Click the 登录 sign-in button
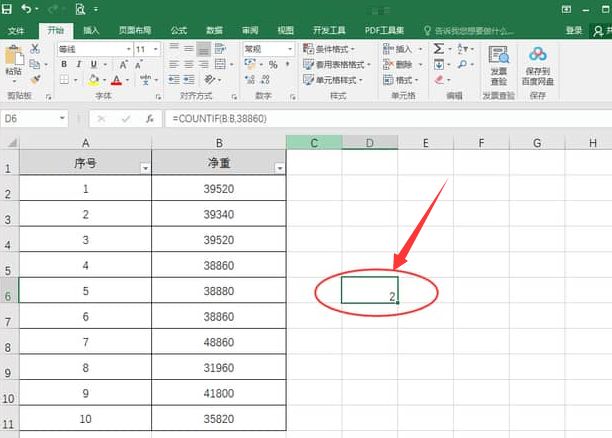 click(573, 31)
